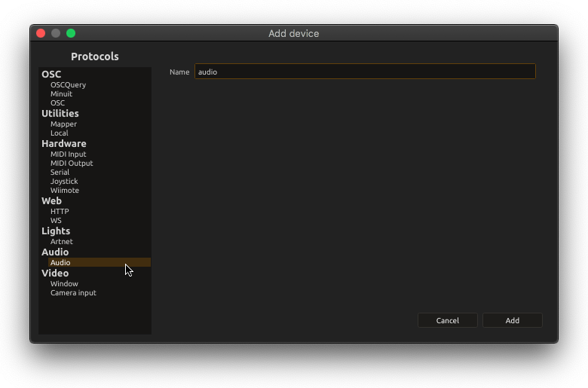Select the Minuit protocol

point(61,93)
